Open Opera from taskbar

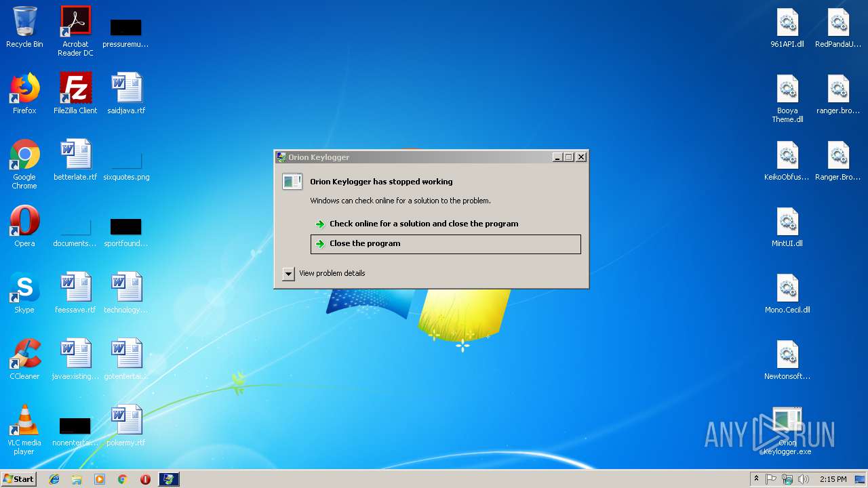pyautogui.click(x=145, y=479)
